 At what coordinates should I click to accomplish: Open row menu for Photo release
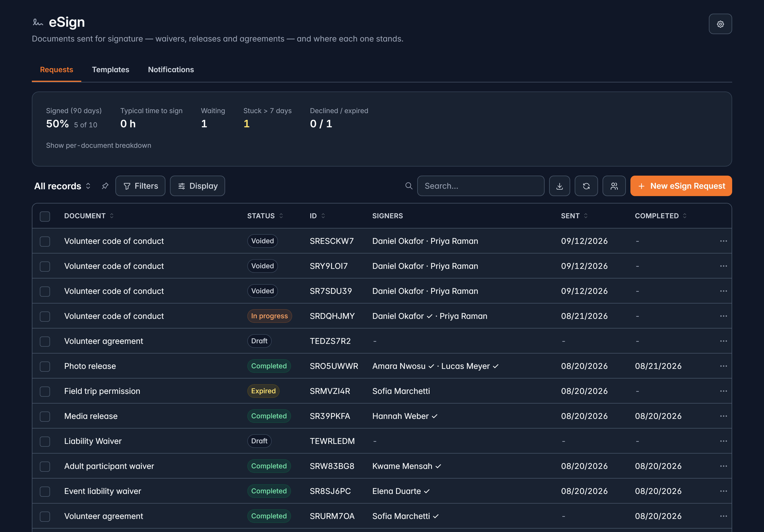(x=723, y=366)
